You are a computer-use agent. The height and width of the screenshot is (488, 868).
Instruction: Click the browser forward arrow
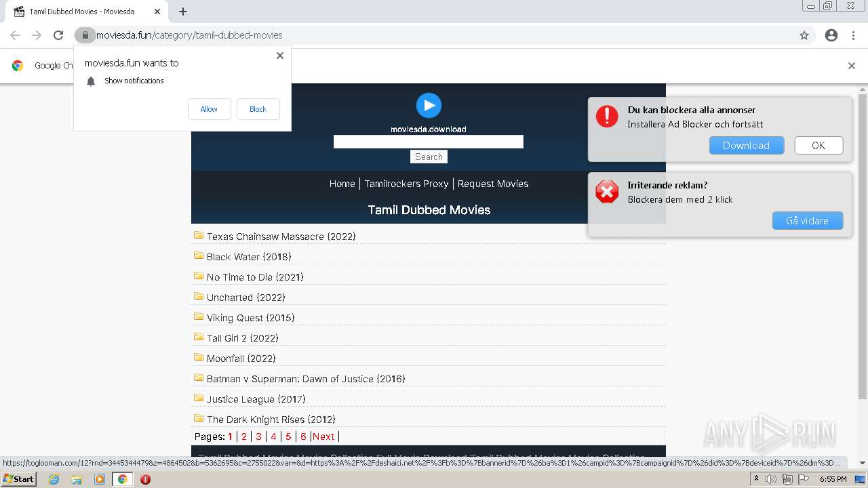point(37,35)
